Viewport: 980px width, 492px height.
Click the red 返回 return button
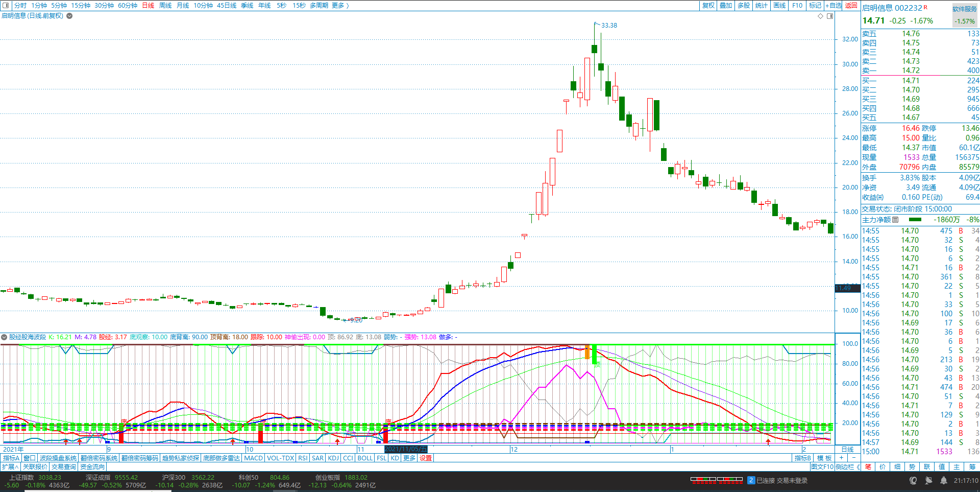coord(851,6)
